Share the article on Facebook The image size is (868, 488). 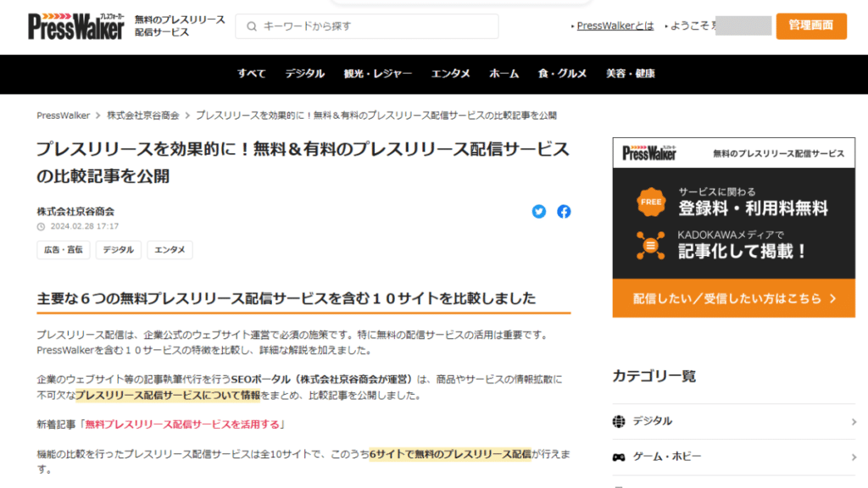pos(564,212)
